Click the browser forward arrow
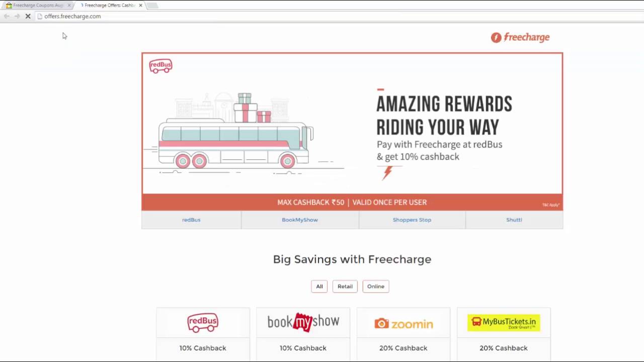 pos(17,16)
